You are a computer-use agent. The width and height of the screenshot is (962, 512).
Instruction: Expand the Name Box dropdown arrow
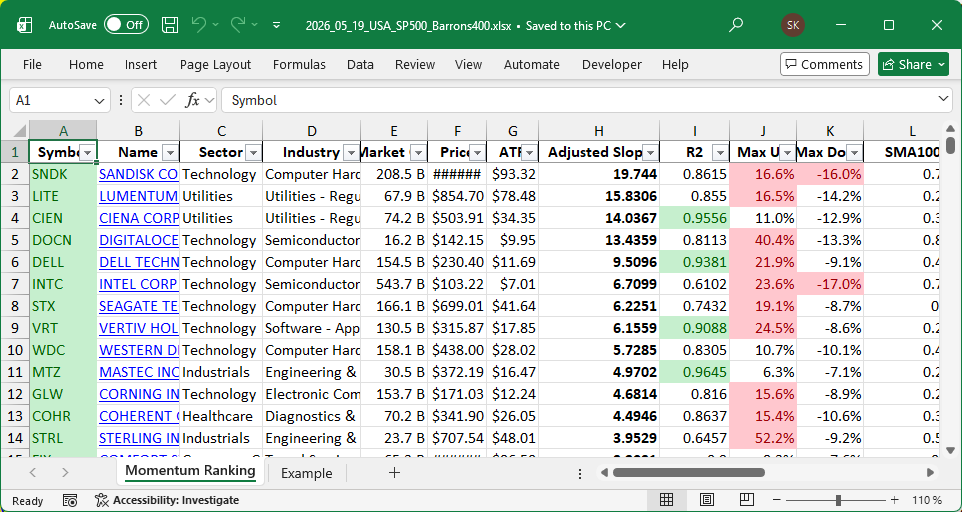(99, 100)
